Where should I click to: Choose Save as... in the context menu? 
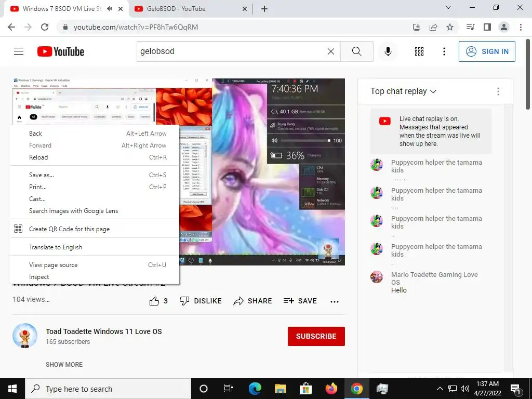pos(95,175)
